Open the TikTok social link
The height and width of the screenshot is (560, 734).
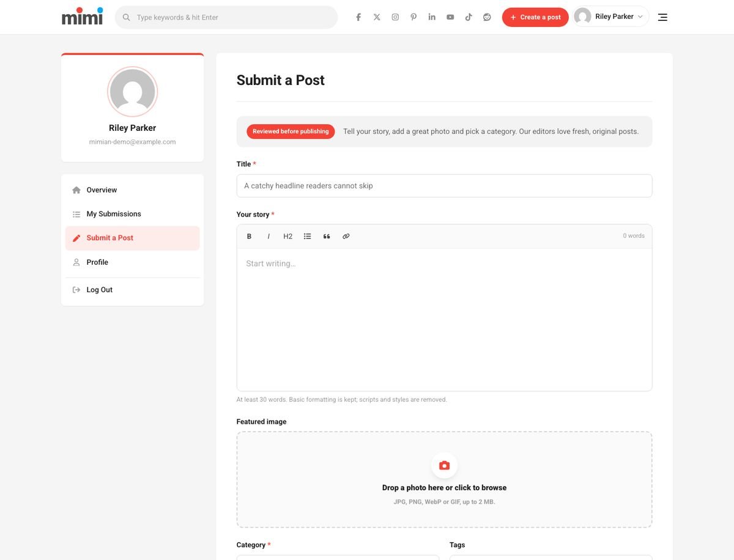469,17
